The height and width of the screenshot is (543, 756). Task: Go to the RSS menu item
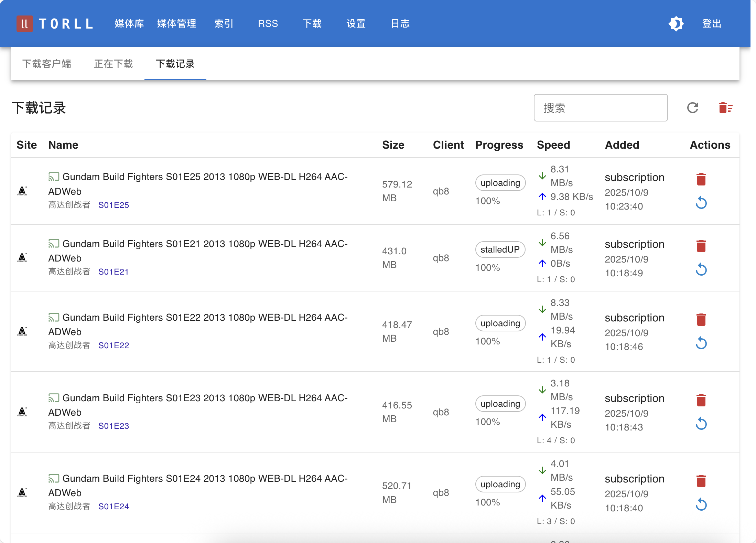268,24
